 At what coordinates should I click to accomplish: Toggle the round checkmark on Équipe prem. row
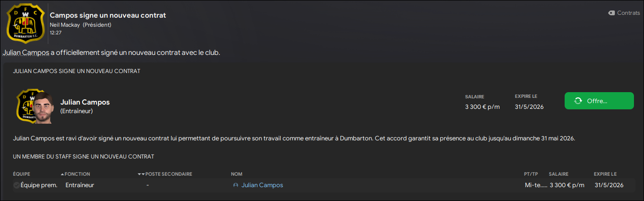(17, 185)
